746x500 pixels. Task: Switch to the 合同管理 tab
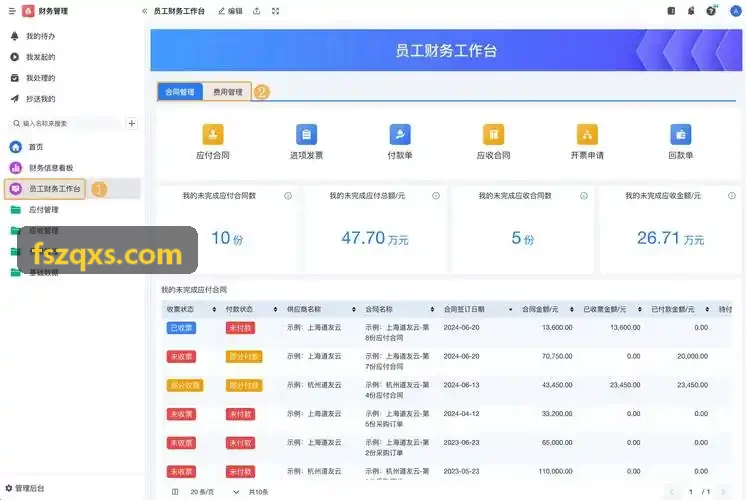180,92
